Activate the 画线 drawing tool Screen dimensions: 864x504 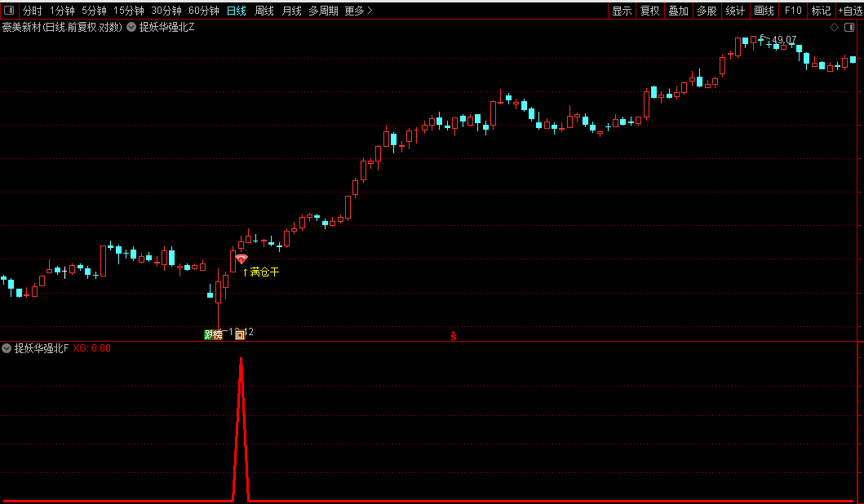coord(764,11)
